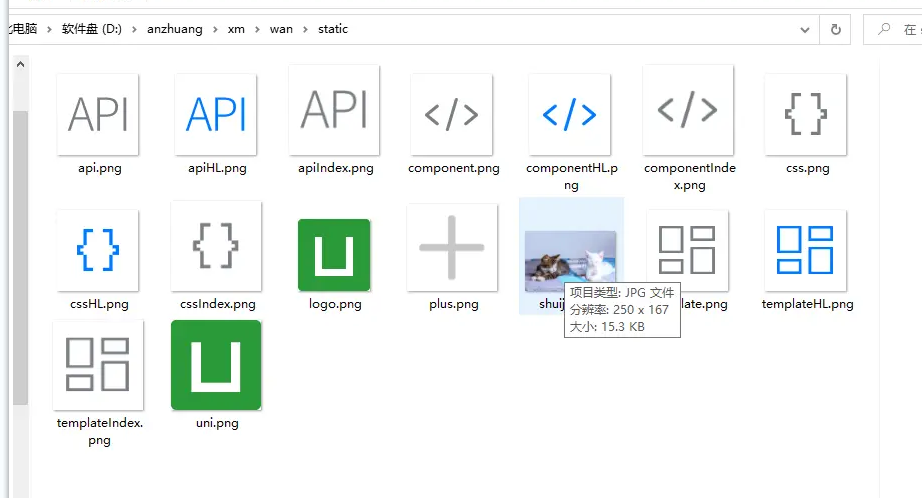Screen dimensions: 922x498
Task: Select the green logo.png icon
Action: click(334, 255)
